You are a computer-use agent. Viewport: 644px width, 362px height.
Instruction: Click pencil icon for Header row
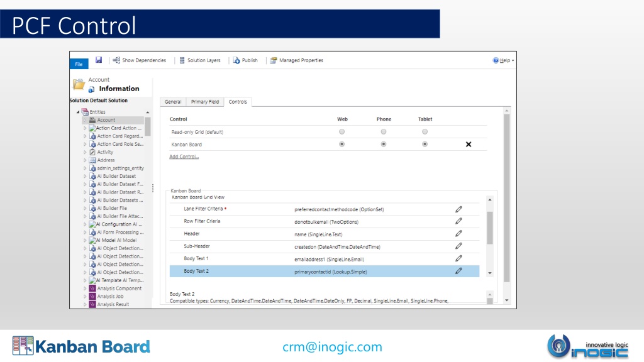coord(458,234)
